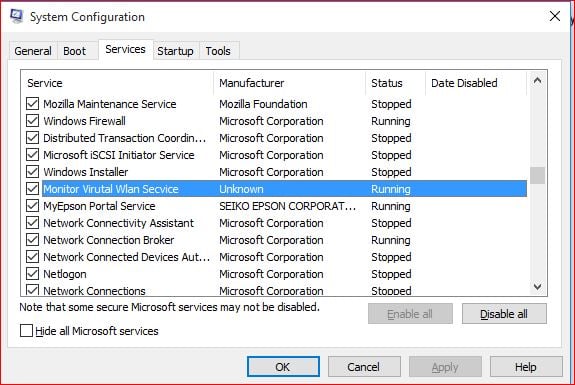
Task: Click Running status of Windows Firewall
Action: [391, 121]
